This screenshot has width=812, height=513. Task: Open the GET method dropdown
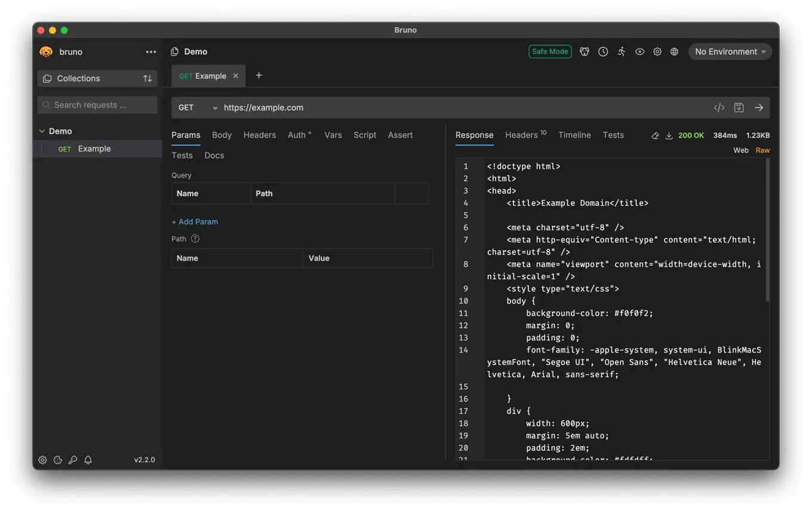(198, 107)
